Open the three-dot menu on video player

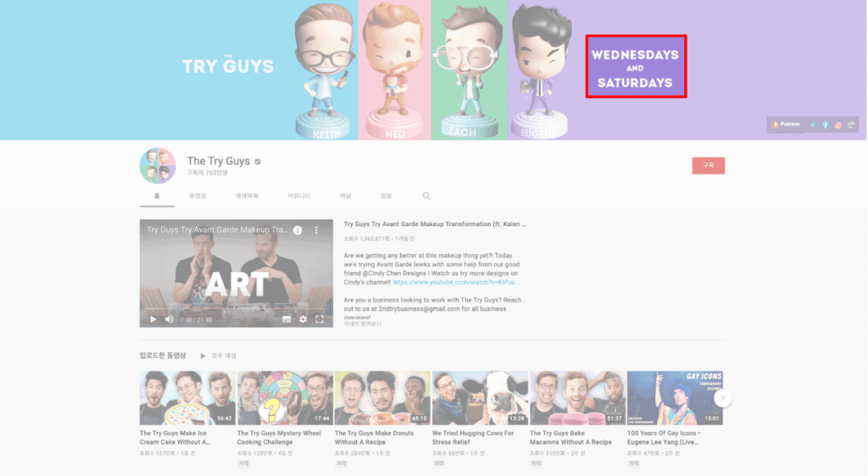316,230
